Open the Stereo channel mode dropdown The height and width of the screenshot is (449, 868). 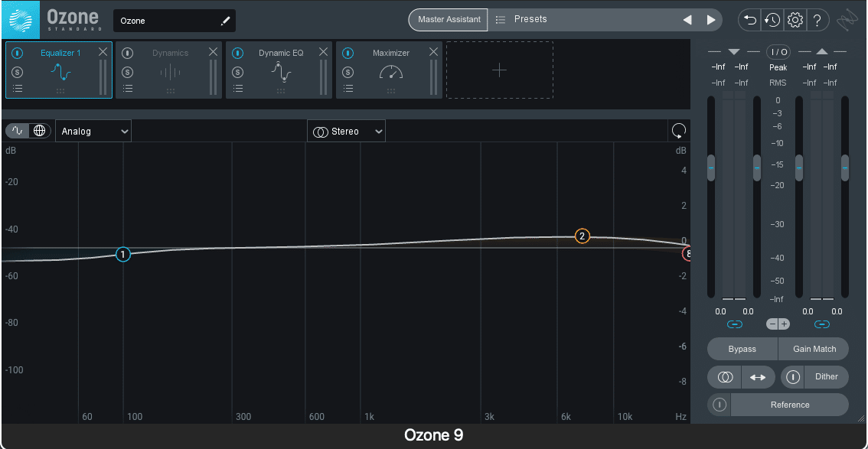347,131
